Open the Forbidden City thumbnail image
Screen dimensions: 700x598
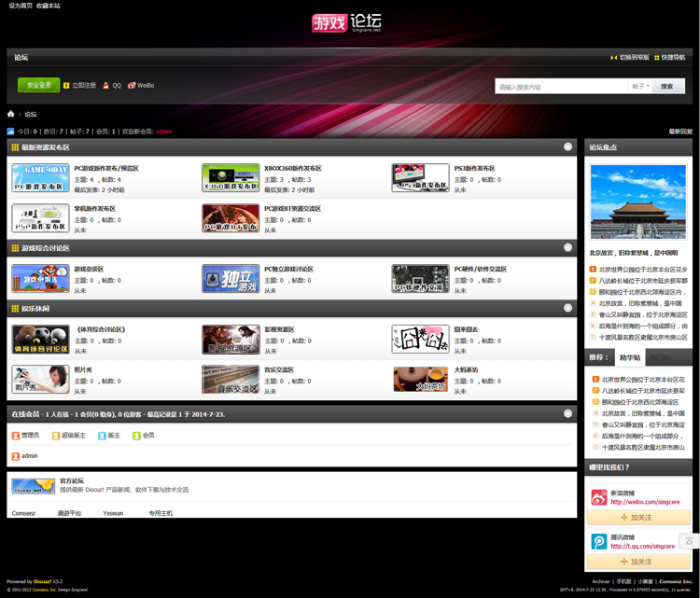[x=638, y=204]
